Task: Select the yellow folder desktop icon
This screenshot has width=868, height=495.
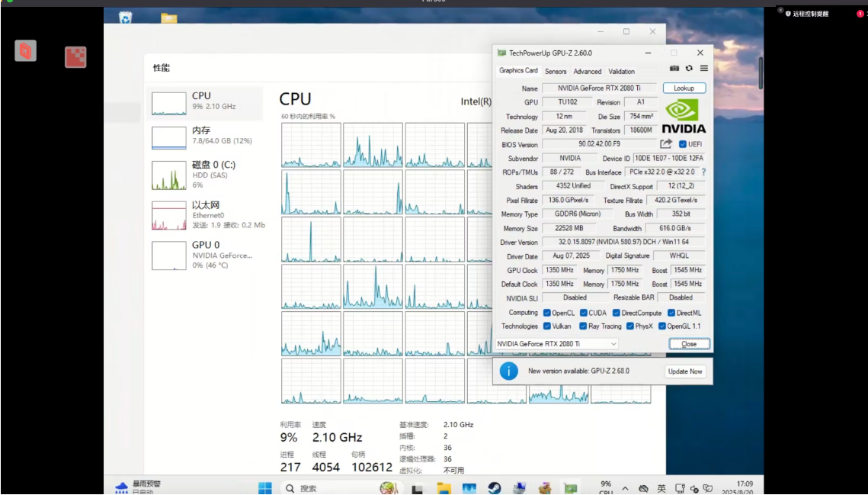Action: pyautogui.click(x=169, y=18)
